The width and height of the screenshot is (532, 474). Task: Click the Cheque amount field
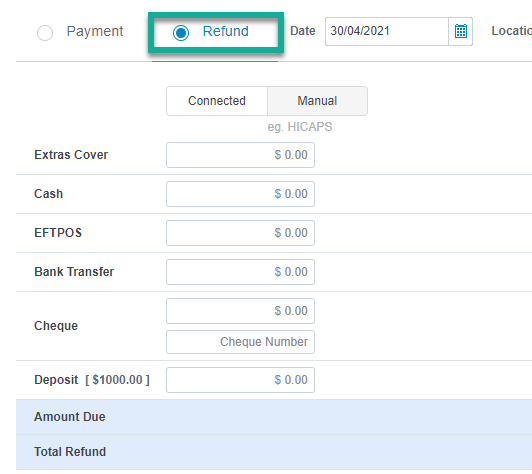[240, 311]
